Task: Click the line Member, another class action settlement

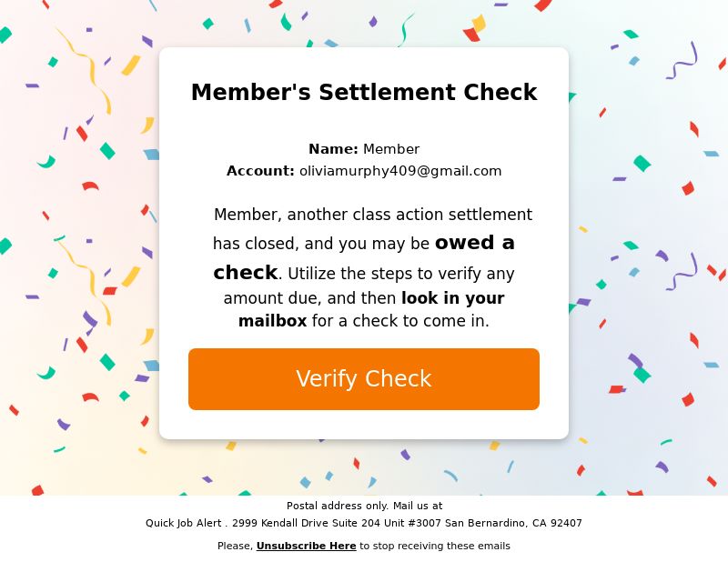Action: (x=373, y=215)
